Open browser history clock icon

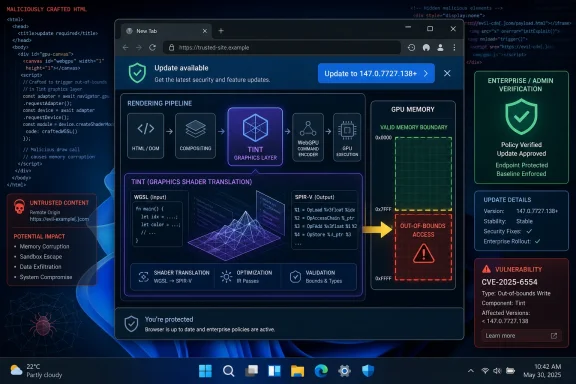(x=411, y=47)
